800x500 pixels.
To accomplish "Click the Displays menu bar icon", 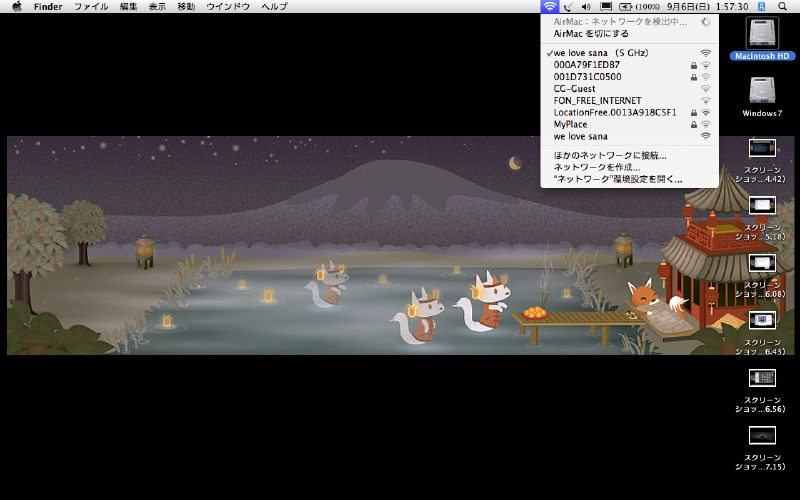I will tap(606, 7).
